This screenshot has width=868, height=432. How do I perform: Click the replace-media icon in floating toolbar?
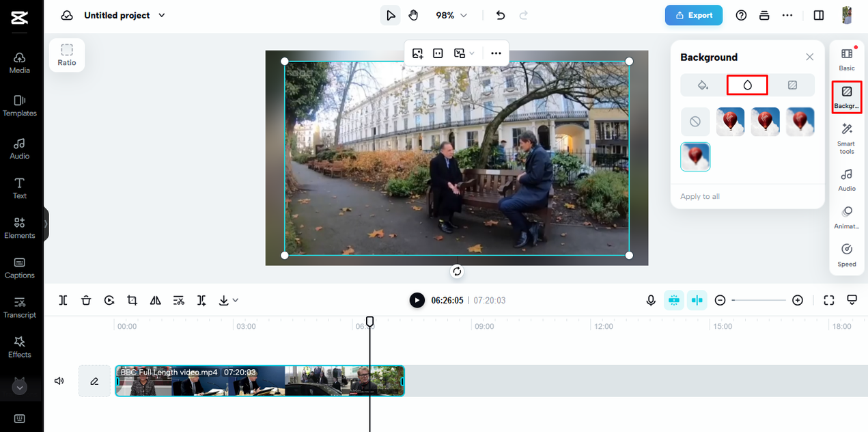click(x=418, y=53)
